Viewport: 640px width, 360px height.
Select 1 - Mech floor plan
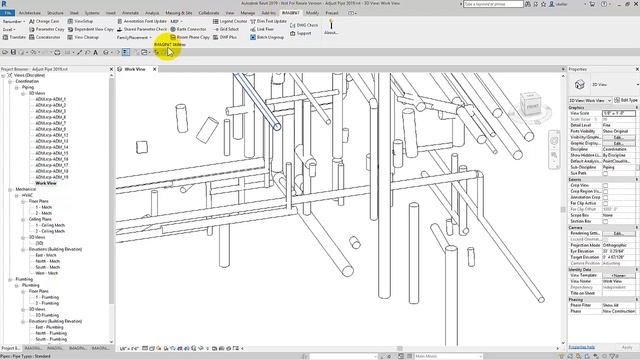[x=43, y=207]
